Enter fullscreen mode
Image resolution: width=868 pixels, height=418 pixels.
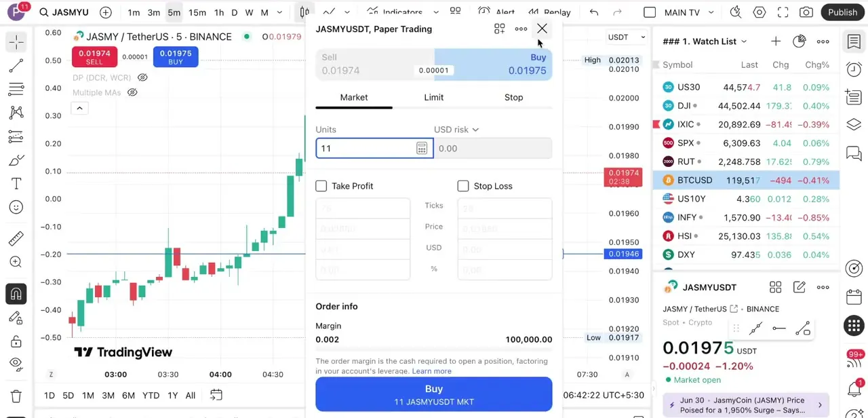point(783,12)
